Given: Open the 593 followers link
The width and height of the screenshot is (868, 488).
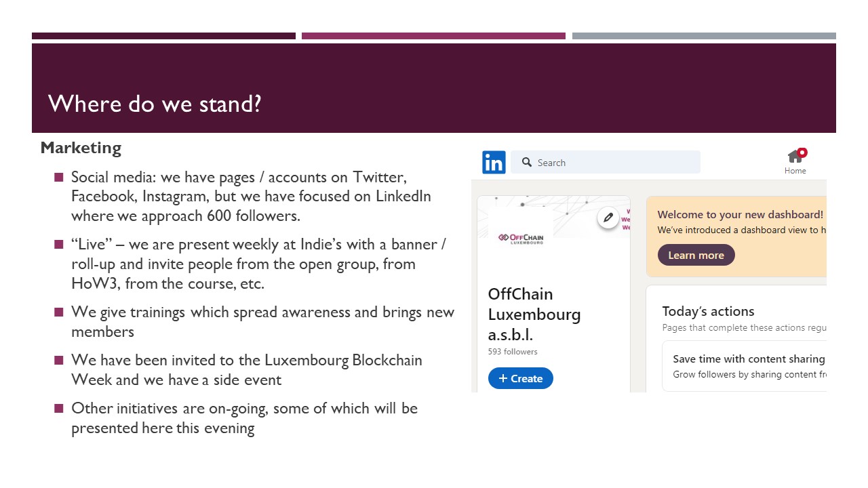Looking at the screenshot, I should click(x=513, y=352).
